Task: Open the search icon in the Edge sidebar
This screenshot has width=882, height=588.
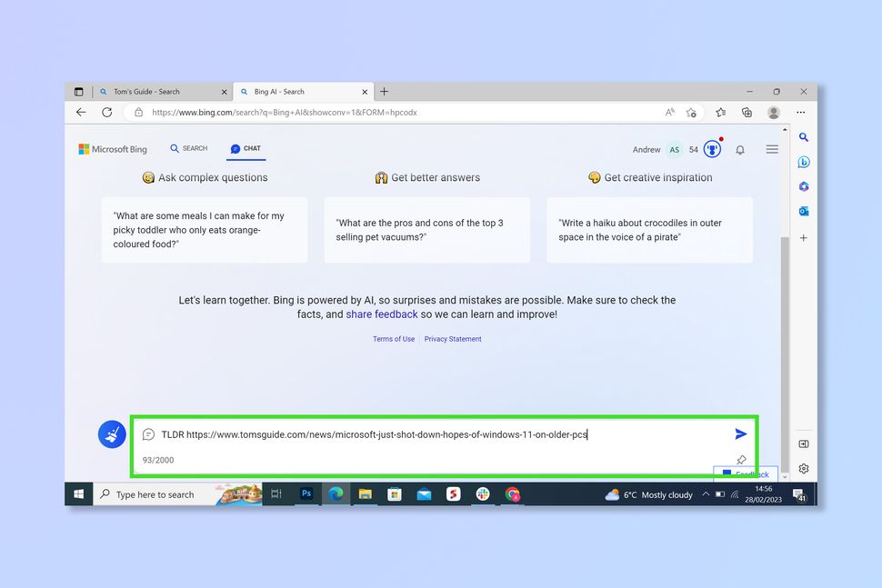Action: click(804, 137)
